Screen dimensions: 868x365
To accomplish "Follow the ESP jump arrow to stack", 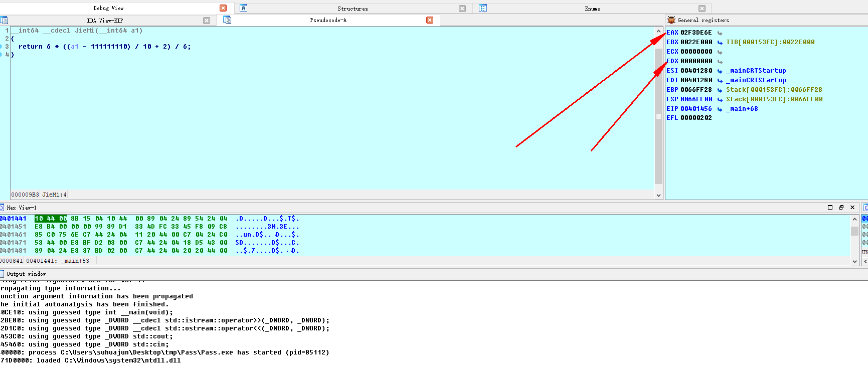I will [x=720, y=100].
